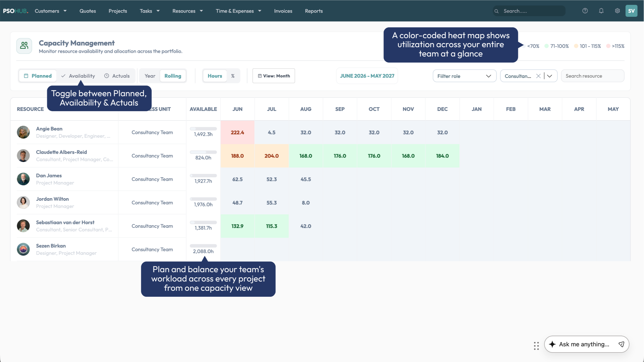Click Angie Bean's profile photo
The height and width of the screenshot is (362, 644).
coord(23,132)
